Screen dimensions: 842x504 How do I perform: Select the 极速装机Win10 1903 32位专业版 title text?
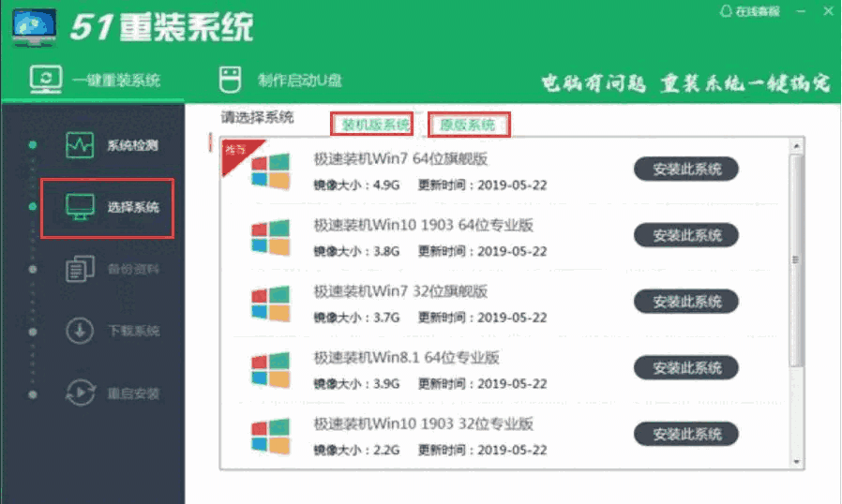423,424
